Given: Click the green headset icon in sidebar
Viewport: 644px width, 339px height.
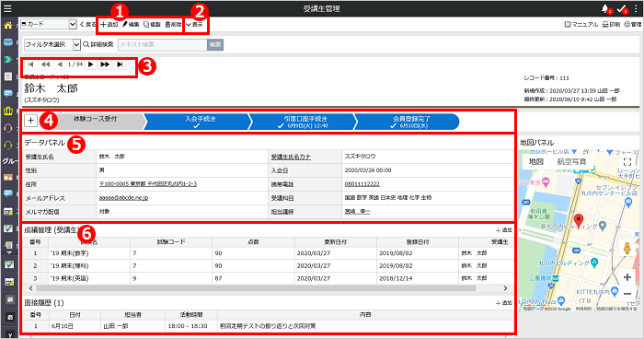Looking at the screenshot, I should pyautogui.click(x=7, y=145).
